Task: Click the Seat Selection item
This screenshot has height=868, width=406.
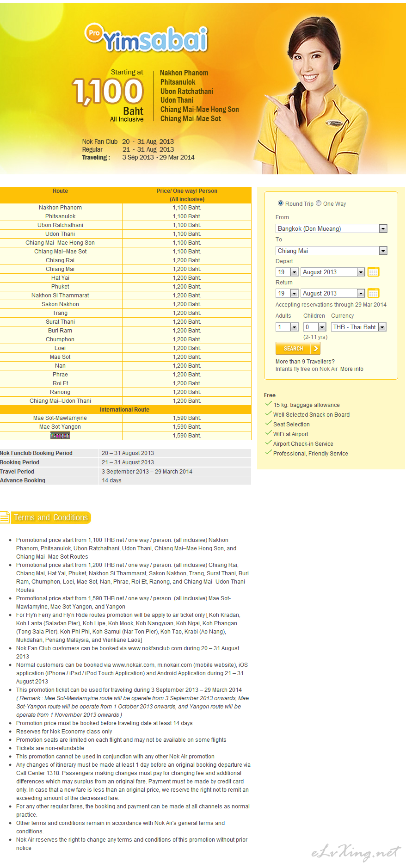Action: (291, 425)
